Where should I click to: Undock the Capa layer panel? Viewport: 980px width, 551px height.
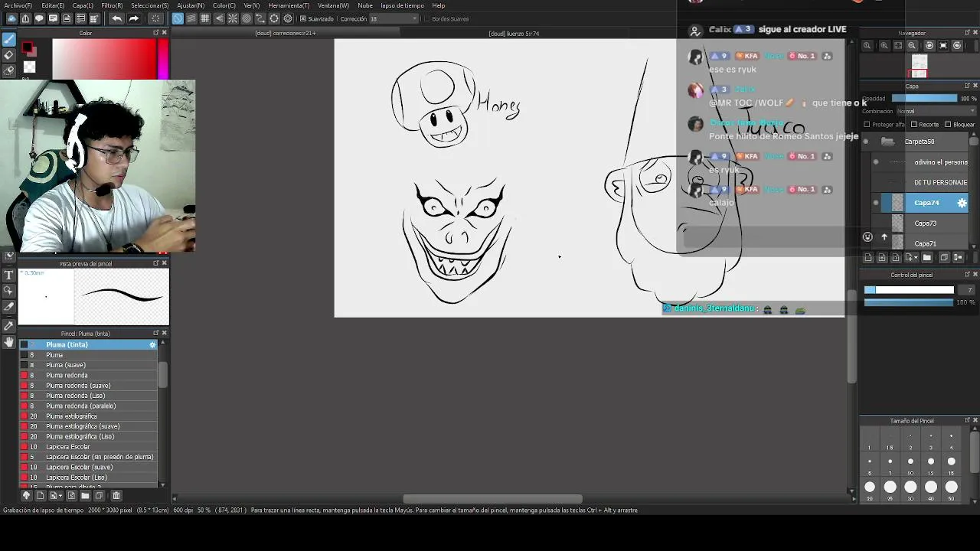(x=966, y=86)
